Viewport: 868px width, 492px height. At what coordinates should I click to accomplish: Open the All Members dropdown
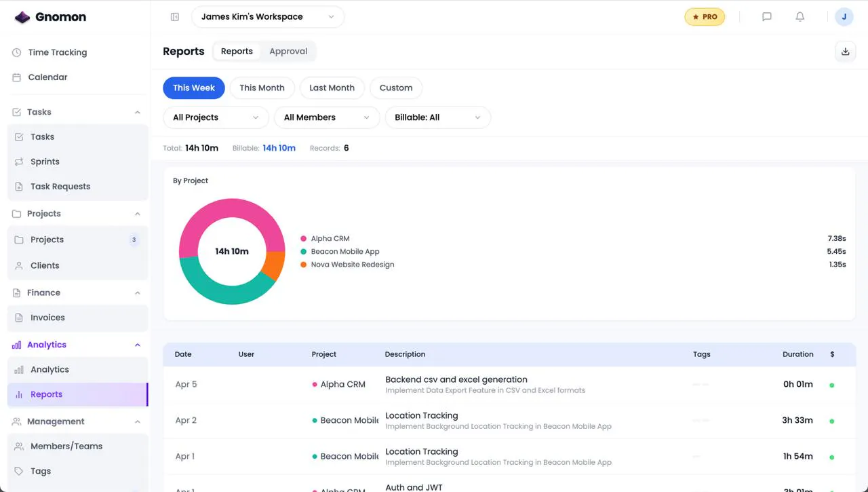(x=327, y=117)
